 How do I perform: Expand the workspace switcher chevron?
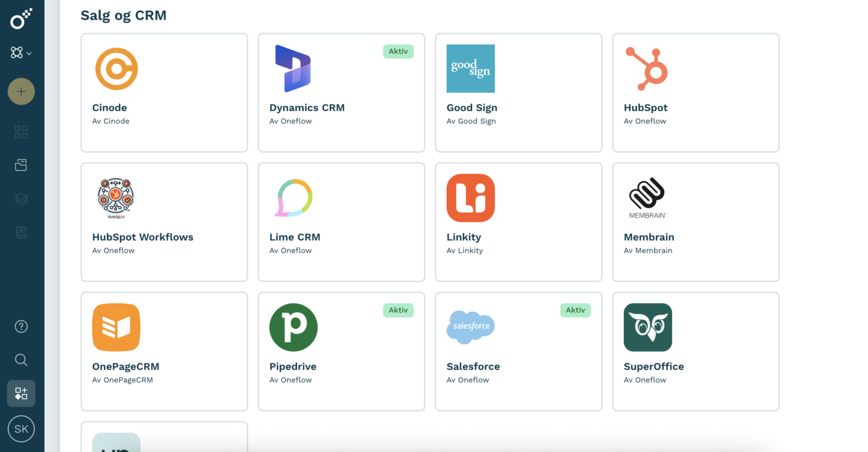click(30, 52)
